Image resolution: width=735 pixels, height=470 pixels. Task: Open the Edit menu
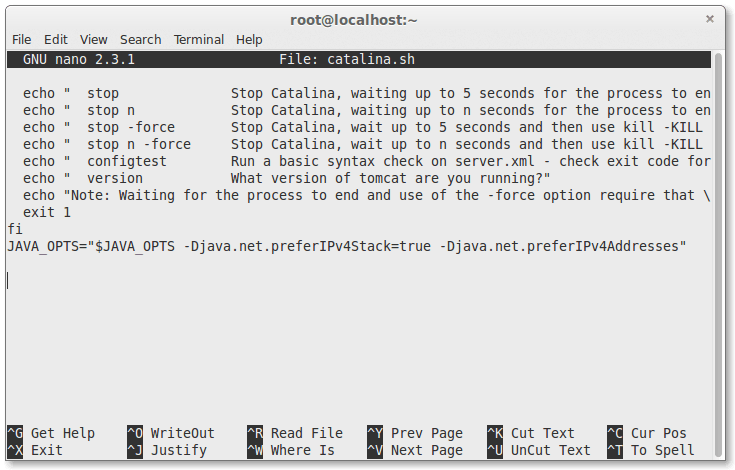click(56, 39)
